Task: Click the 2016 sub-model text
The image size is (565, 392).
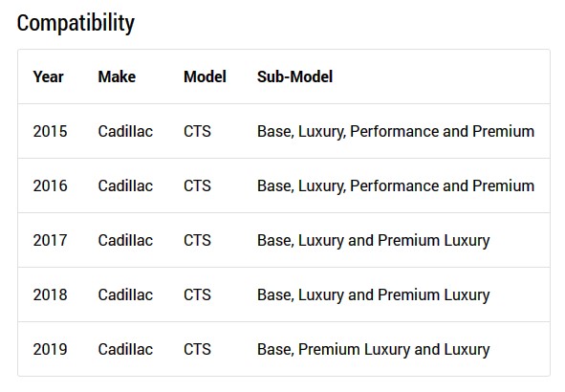Action: point(396,186)
